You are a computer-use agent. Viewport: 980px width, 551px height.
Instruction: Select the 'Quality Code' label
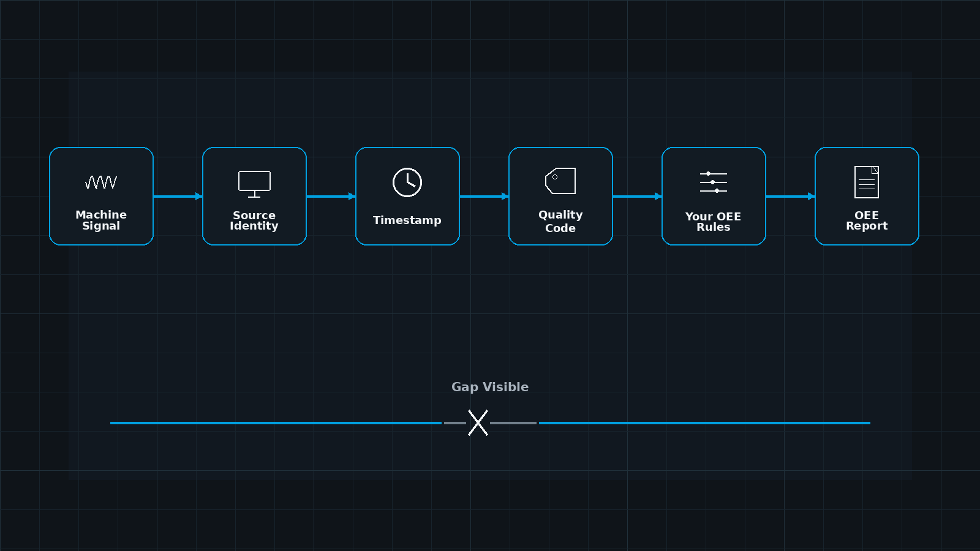(x=560, y=221)
